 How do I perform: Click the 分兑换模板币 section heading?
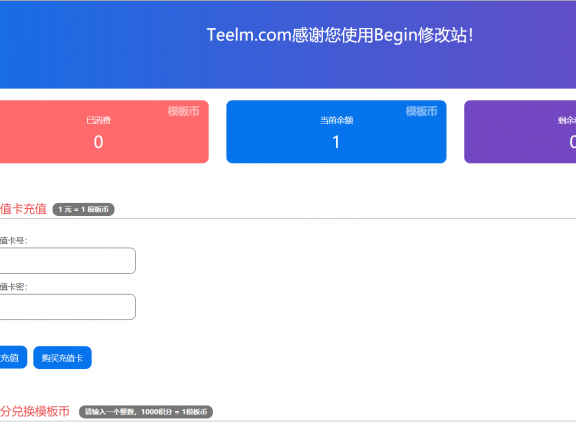[35, 411]
